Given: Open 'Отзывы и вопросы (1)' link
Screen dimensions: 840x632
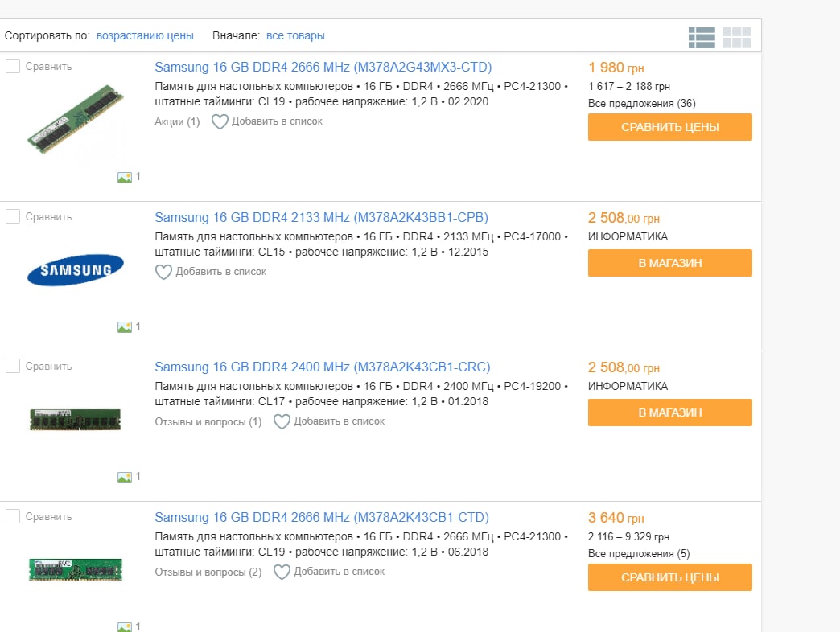Looking at the screenshot, I should (x=208, y=421).
